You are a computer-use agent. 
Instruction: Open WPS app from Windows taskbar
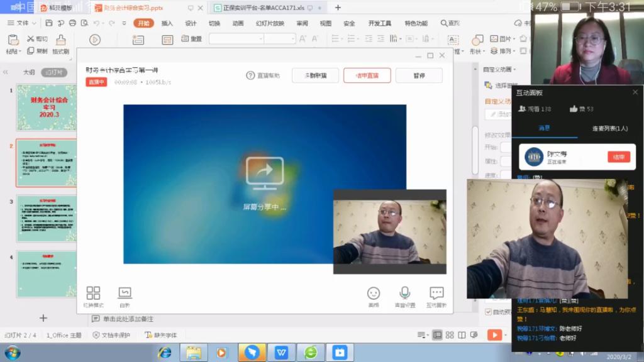[281, 353]
